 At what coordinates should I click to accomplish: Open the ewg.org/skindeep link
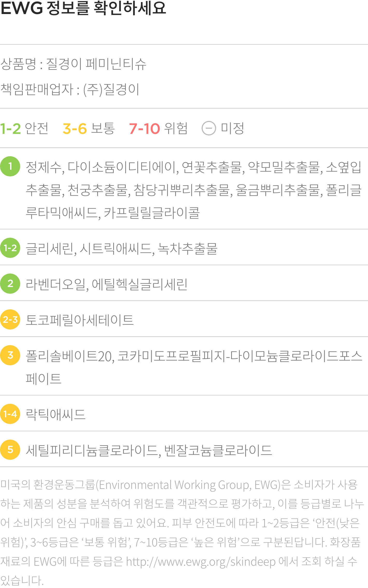201,562
